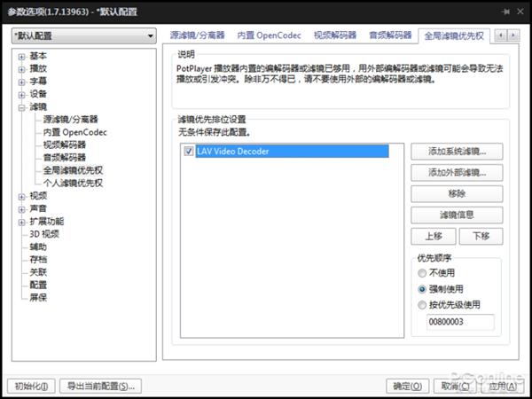Select 音频解码器 in the tree
Viewport: 532px width, 399px height.
[65, 158]
